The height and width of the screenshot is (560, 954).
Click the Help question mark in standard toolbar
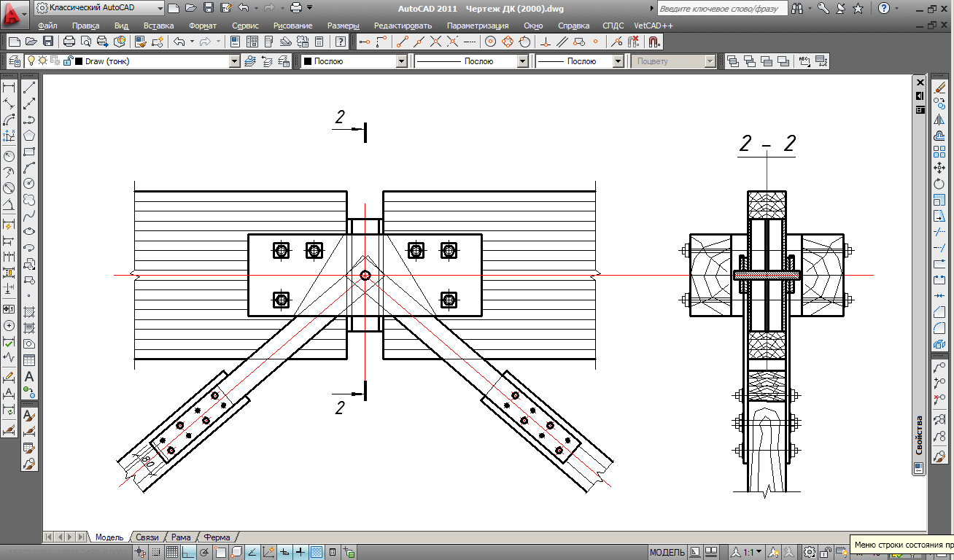pyautogui.click(x=340, y=42)
